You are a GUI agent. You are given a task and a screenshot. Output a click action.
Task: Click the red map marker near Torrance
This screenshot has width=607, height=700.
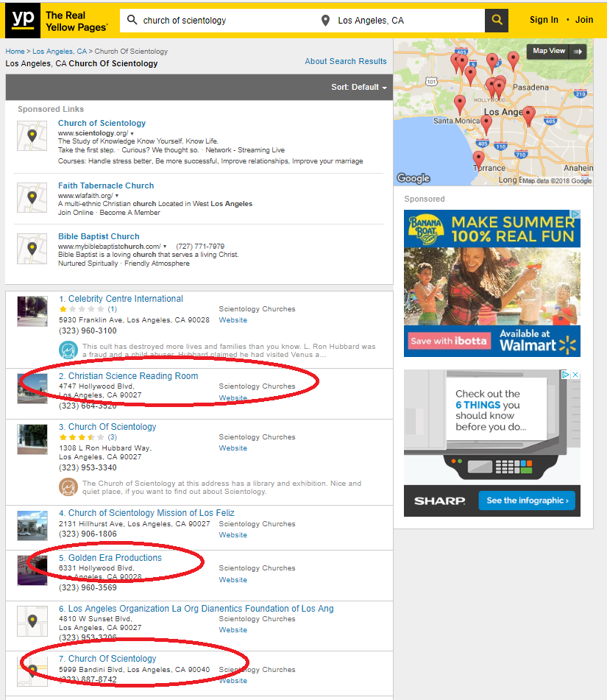tap(478, 160)
